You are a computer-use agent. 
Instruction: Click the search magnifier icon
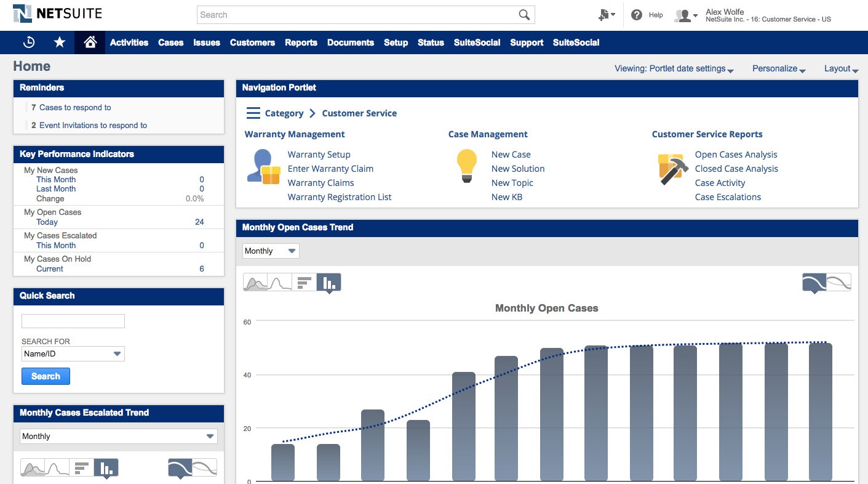pyautogui.click(x=524, y=14)
